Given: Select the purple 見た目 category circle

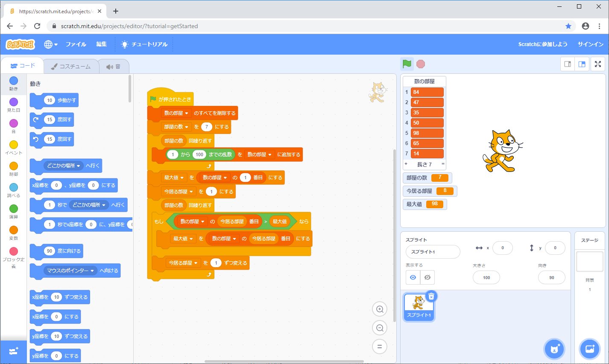Looking at the screenshot, I should click(14, 102).
